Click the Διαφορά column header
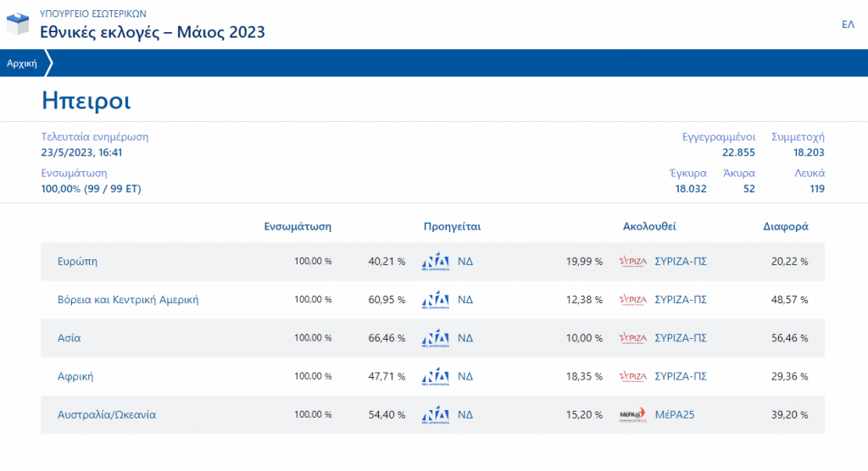Screen dimensions: 868x471 tap(786, 227)
